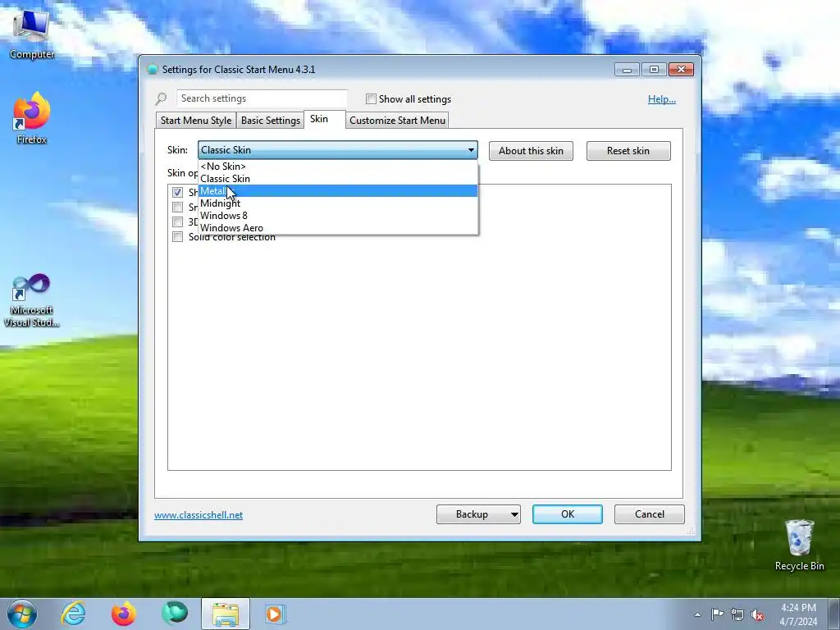
Task: Select the Metallic skin option
Action: pos(337,190)
